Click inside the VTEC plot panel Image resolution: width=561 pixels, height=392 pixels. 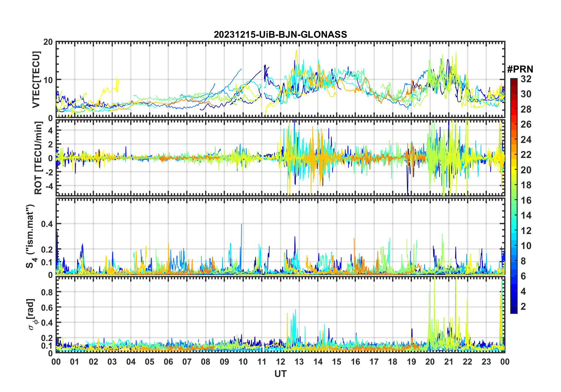[280, 80]
